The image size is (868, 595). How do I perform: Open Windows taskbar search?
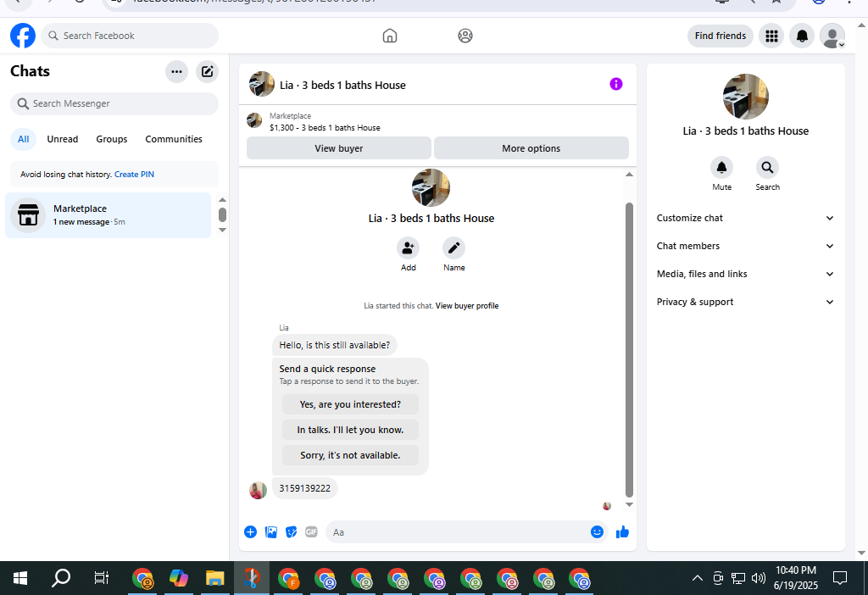(x=61, y=578)
